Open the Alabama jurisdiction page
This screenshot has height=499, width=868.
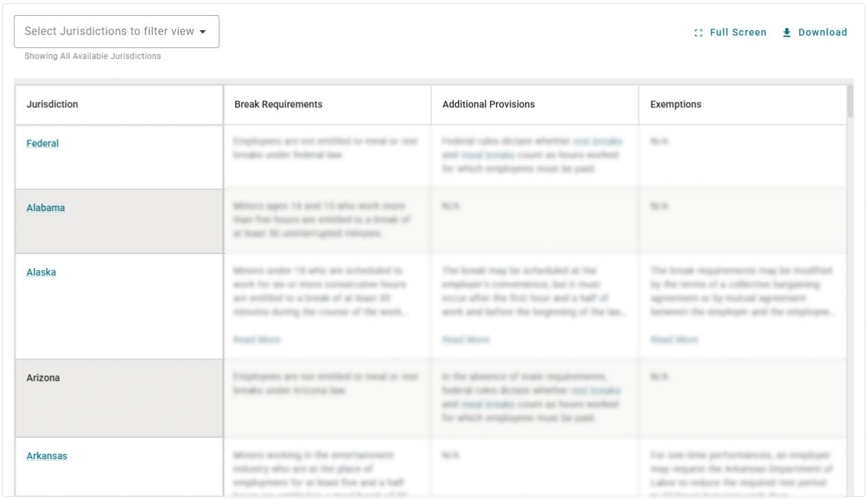click(x=45, y=208)
